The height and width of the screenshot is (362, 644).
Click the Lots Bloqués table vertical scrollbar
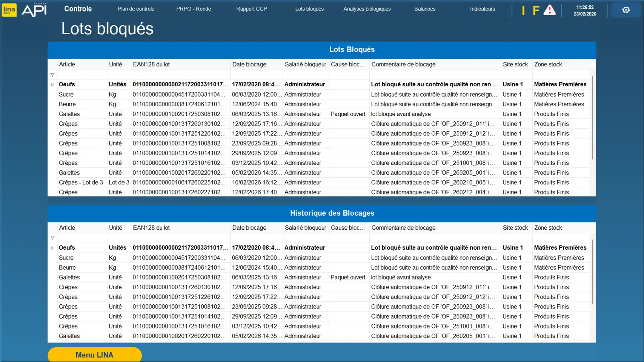592,118
